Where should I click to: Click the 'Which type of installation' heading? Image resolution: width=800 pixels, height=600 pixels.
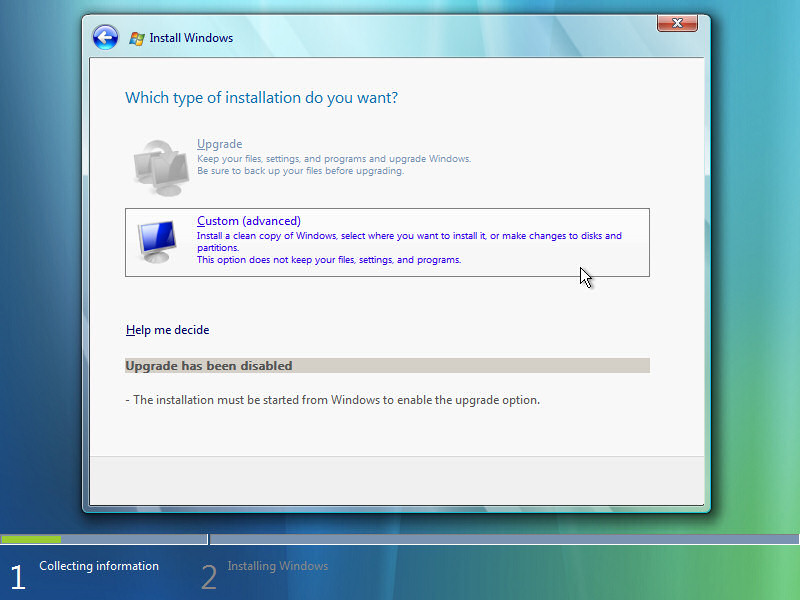click(x=261, y=98)
